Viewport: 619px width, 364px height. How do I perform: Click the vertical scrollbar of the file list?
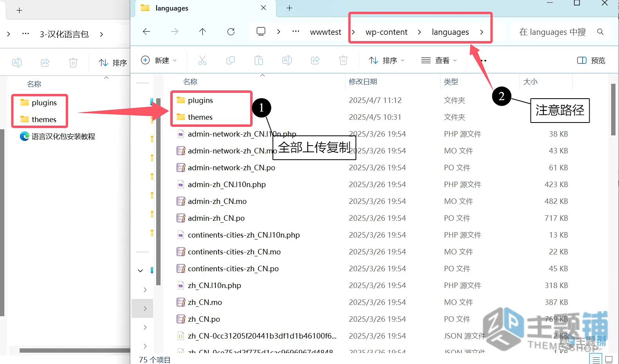(x=614, y=110)
